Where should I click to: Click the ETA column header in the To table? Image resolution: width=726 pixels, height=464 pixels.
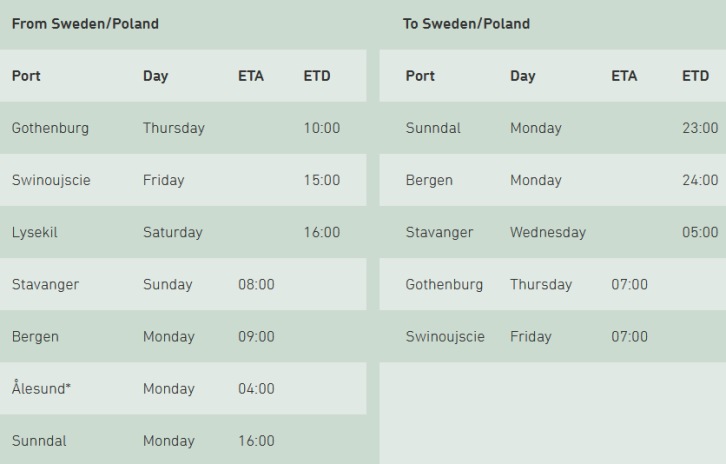pyautogui.click(x=624, y=76)
